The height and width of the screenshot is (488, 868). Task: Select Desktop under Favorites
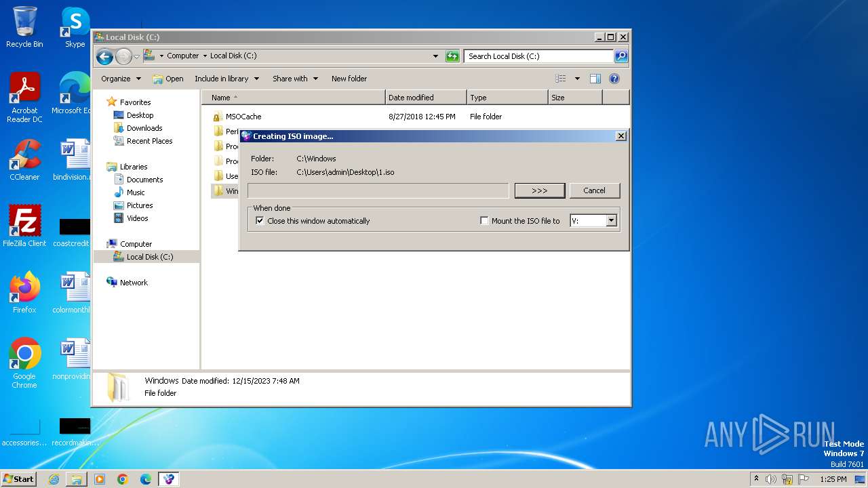pyautogui.click(x=134, y=115)
